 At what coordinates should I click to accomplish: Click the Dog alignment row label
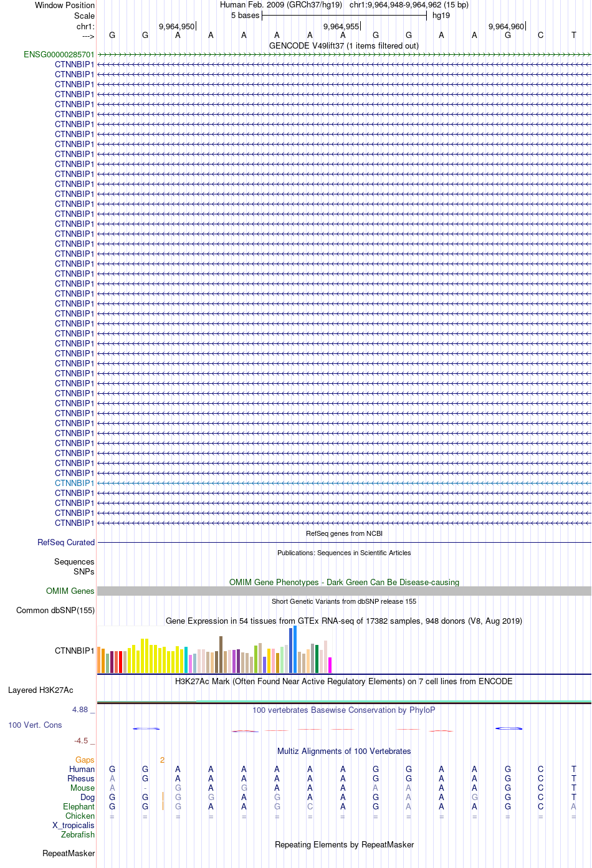tap(87, 797)
